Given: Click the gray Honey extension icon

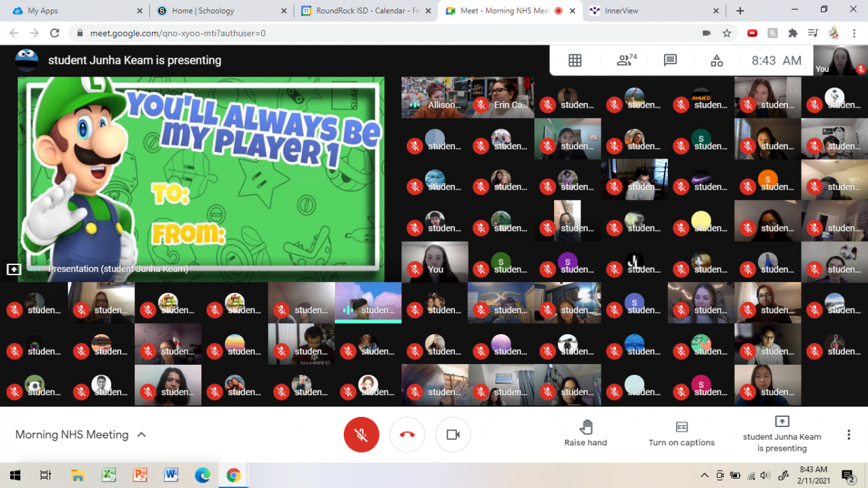Looking at the screenshot, I should click(772, 33).
